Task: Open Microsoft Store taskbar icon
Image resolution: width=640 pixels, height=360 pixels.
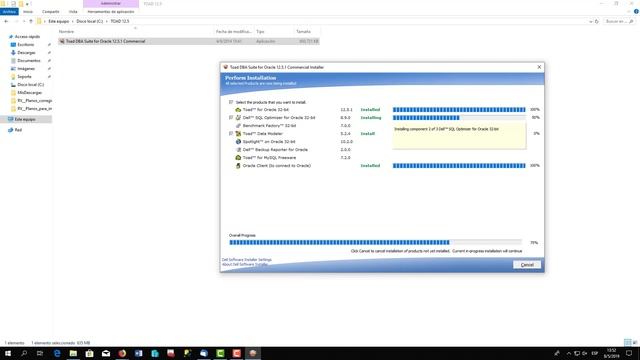Action: [89, 353]
